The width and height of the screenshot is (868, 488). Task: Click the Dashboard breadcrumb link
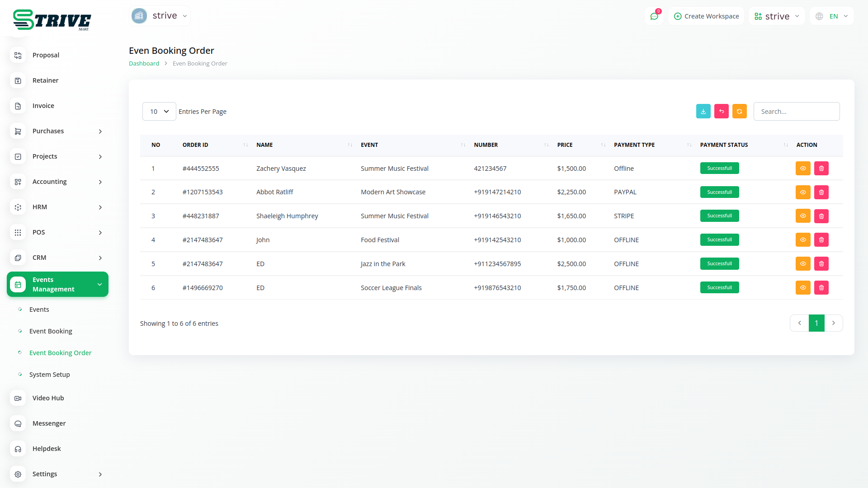point(144,64)
